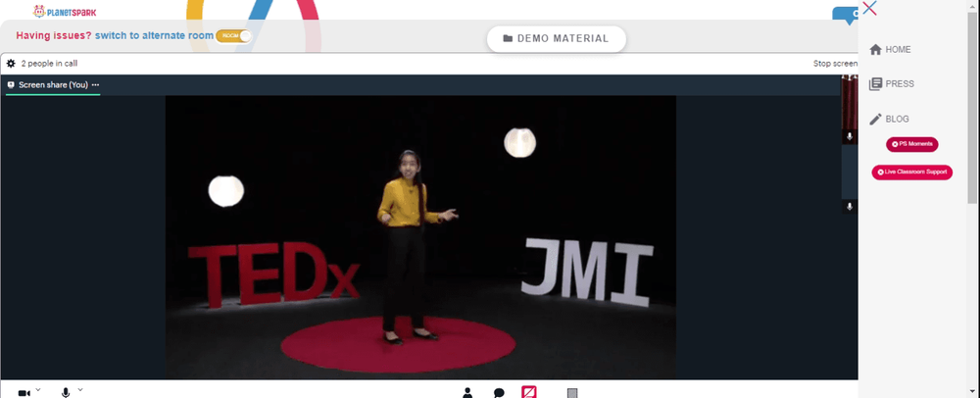Click the side panel vertical scrollbar

click(972, 106)
